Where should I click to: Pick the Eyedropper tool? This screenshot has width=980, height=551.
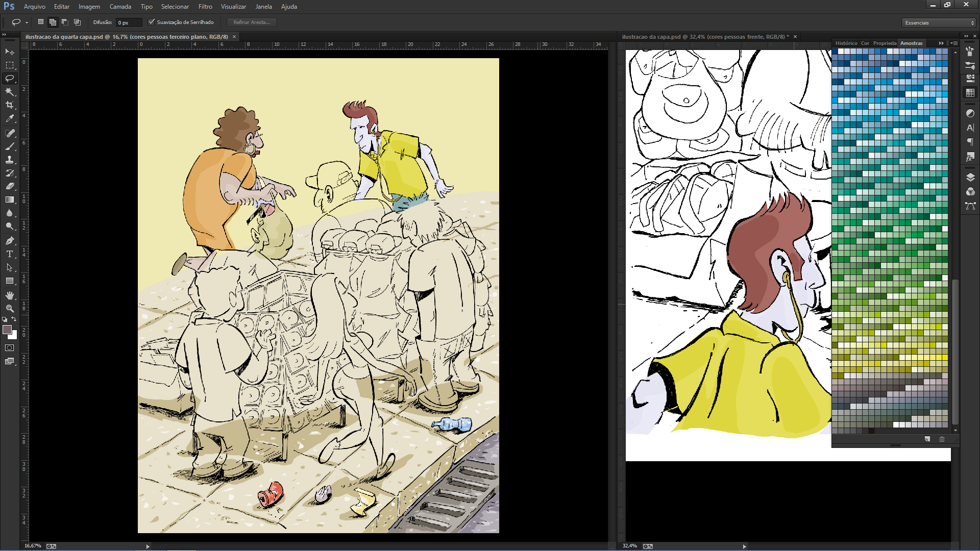[9, 118]
